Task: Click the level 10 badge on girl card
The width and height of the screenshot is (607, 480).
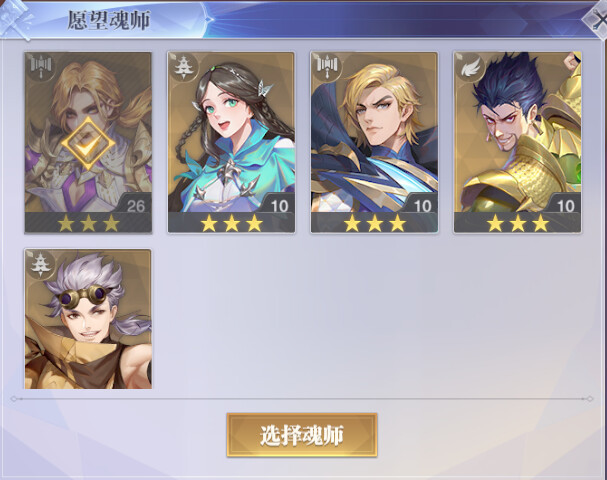Action: point(278,205)
